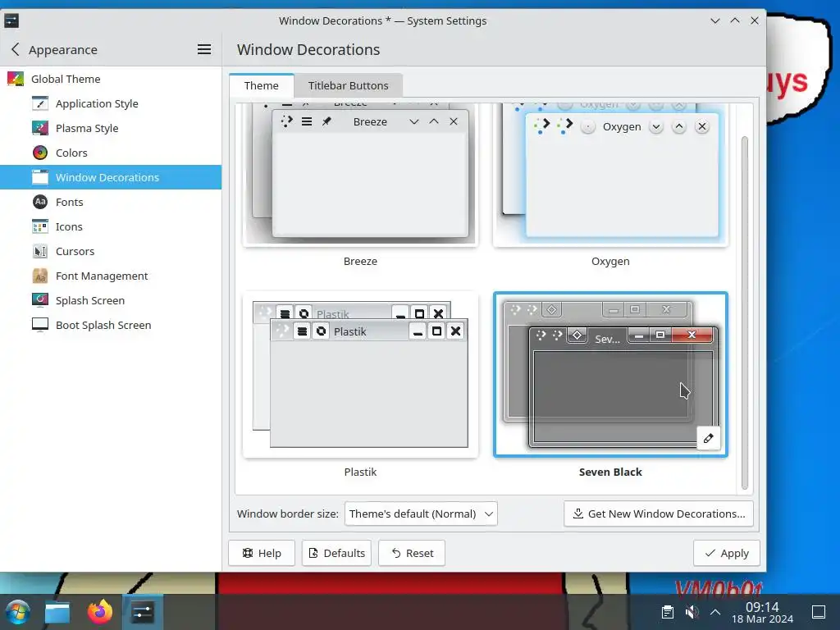Image resolution: width=840 pixels, height=630 pixels.
Task: Click the theme list vertical scrollbar
Action: [745, 313]
